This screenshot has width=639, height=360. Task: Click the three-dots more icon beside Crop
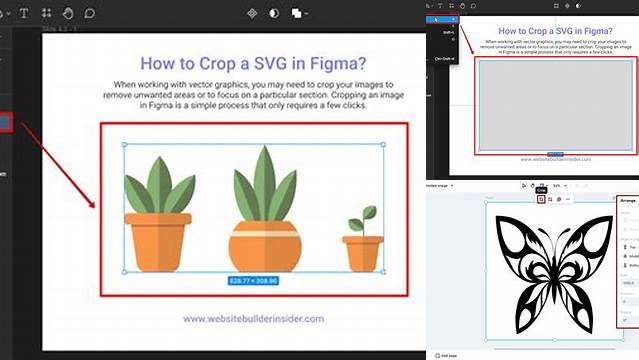(568, 199)
